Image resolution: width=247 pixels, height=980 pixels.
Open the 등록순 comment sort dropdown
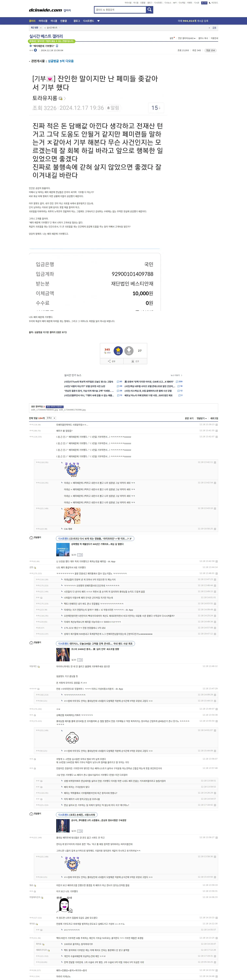51,418
